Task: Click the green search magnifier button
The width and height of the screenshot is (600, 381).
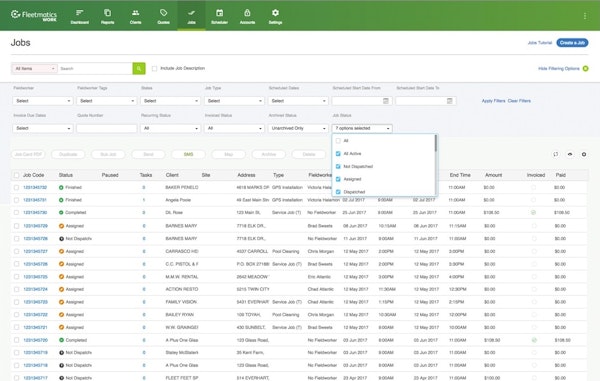Action: click(139, 68)
